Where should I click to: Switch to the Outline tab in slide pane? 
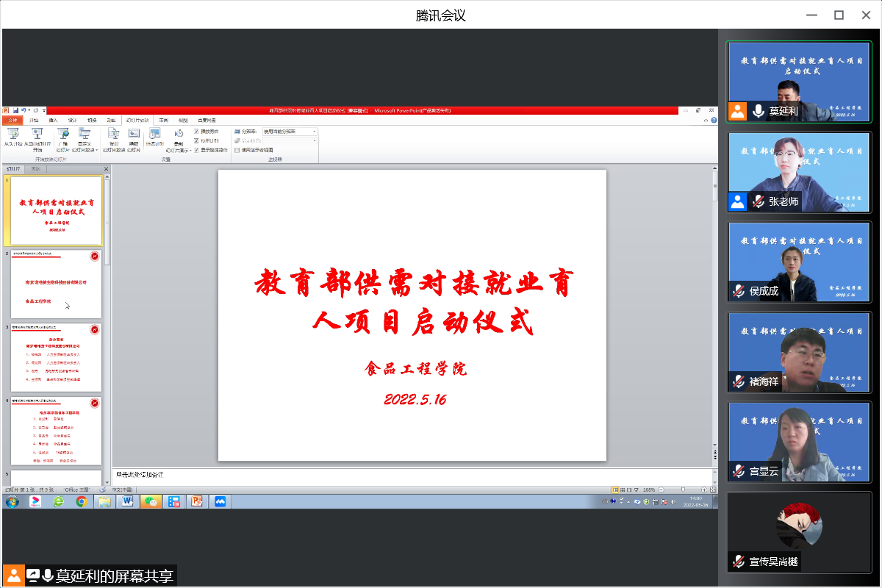tap(35, 169)
